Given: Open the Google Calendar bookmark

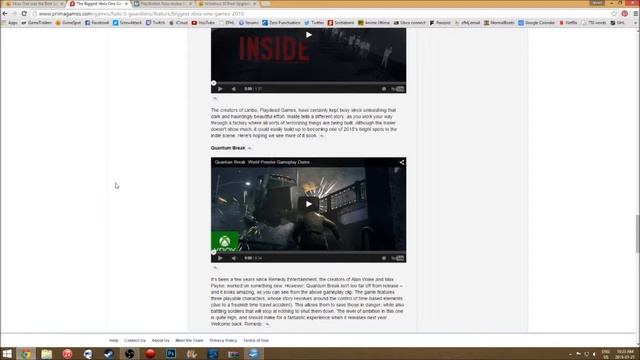Looking at the screenshot, I should click(537, 23).
